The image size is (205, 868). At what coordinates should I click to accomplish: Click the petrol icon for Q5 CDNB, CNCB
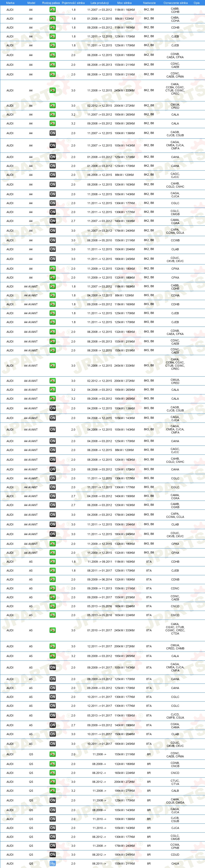[x=53, y=764]
